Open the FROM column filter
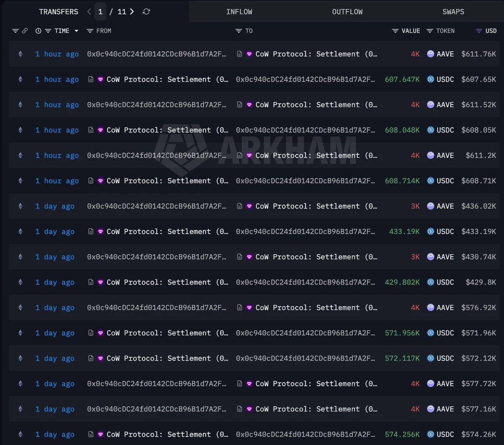504x445 pixels. pos(90,31)
